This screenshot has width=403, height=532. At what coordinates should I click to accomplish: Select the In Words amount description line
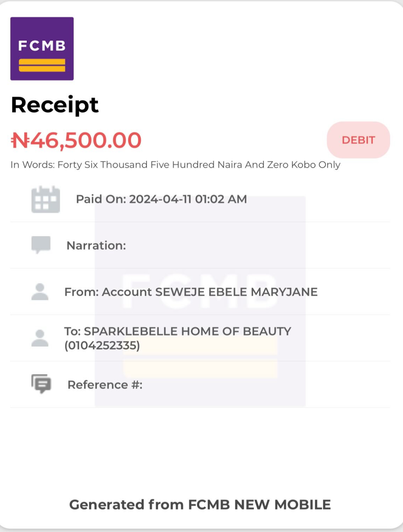point(175,165)
